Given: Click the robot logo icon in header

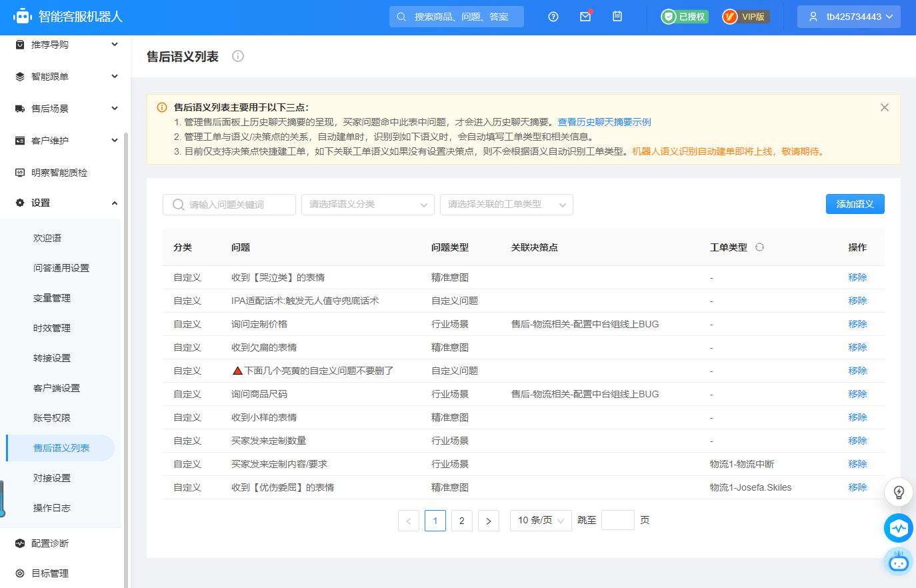Looking at the screenshot, I should [22, 16].
